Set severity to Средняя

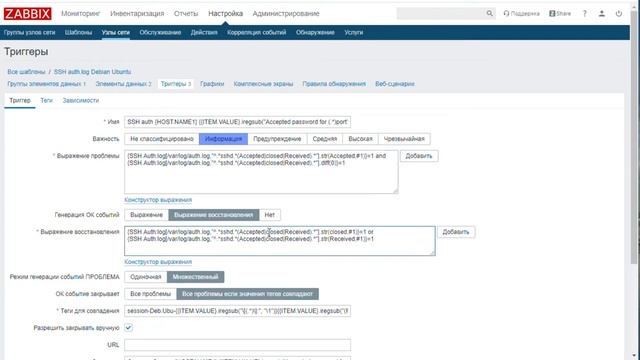tap(325, 139)
